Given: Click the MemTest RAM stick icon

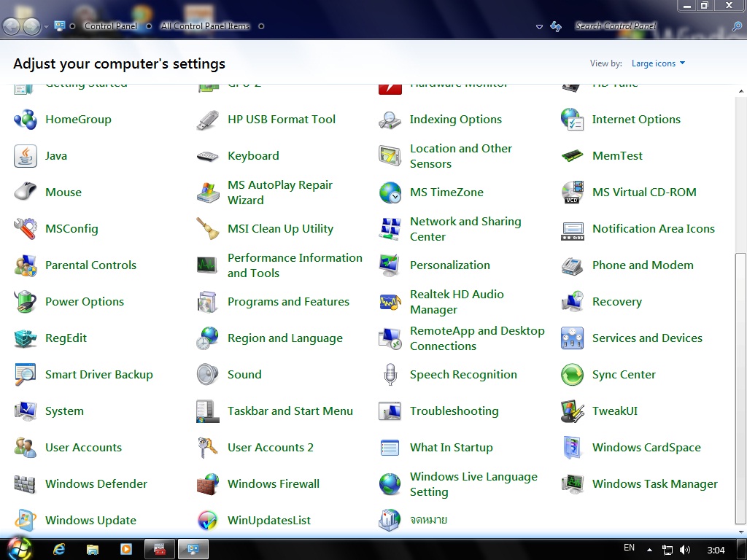Looking at the screenshot, I should [x=572, y=156].
